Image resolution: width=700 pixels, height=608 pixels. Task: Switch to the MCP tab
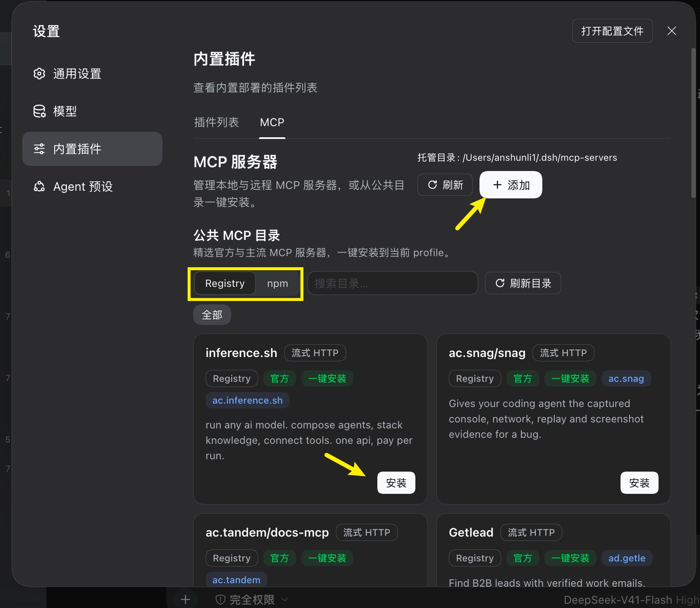pos(272,122)
